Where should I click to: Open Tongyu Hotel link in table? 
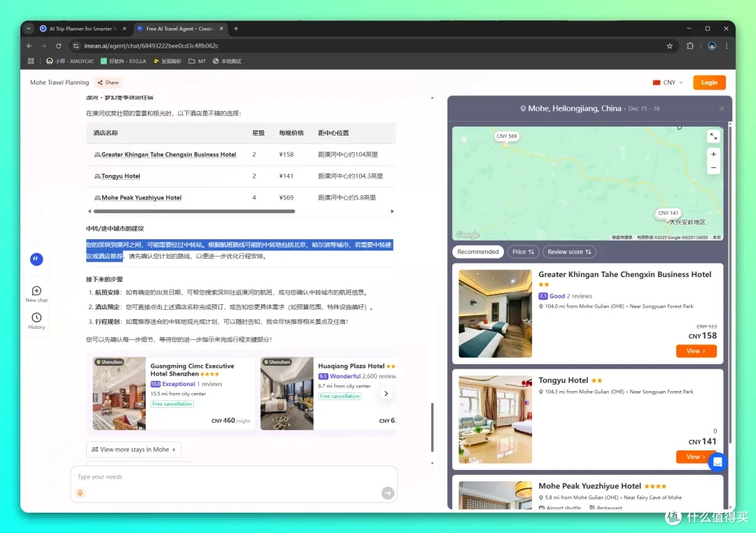pos(120,176)
